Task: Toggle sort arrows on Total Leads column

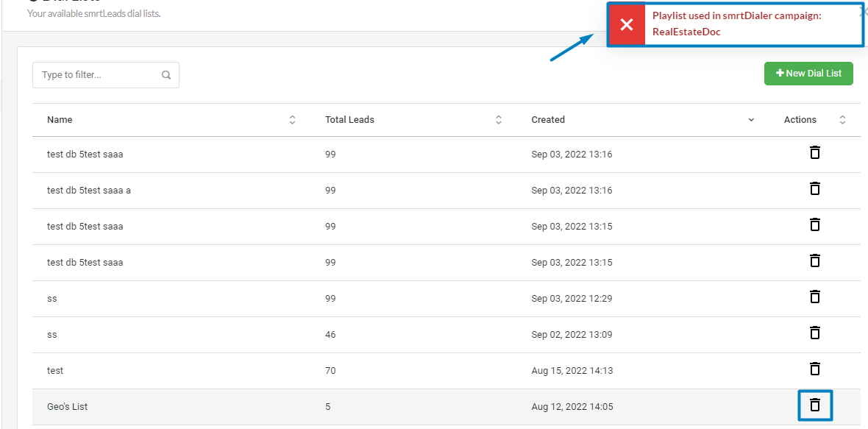Action: point(498,120)
